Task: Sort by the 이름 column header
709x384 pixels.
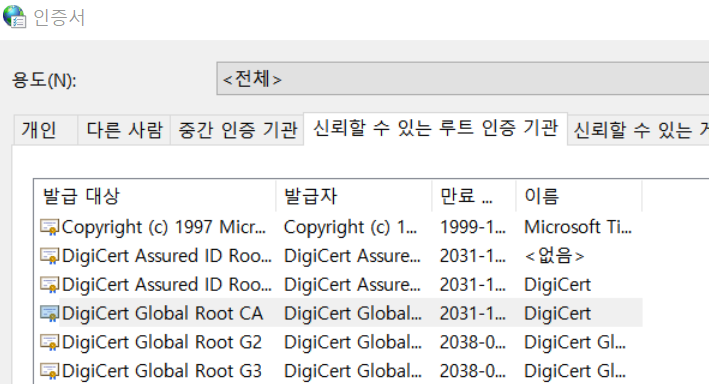Action: 579,196
